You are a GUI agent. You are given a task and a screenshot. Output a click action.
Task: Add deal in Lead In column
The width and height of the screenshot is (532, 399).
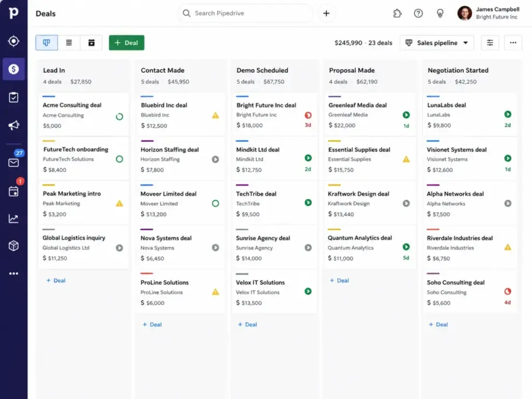click(56, 281)
